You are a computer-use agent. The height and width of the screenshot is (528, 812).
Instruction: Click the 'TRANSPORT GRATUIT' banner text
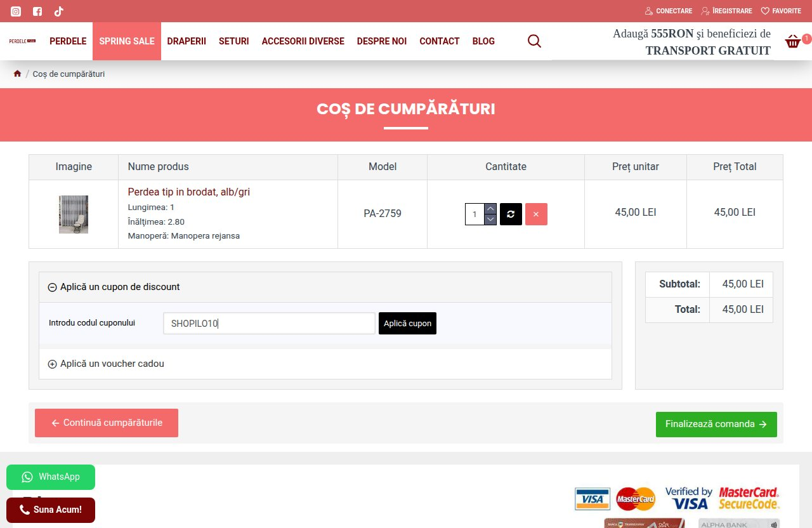click(708, 51)
